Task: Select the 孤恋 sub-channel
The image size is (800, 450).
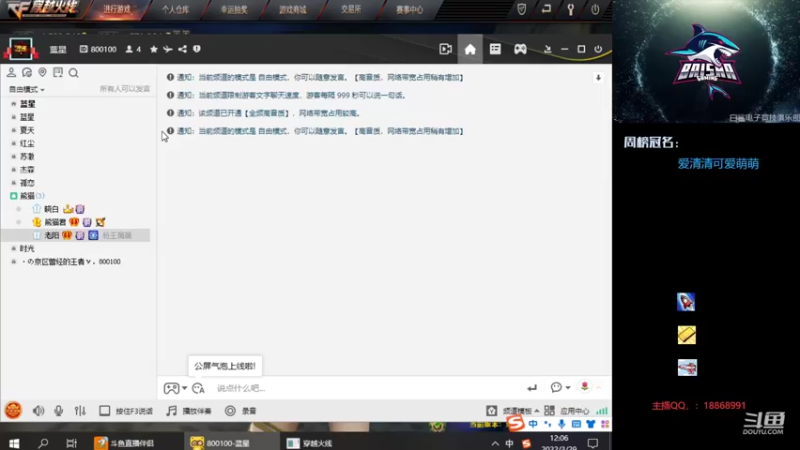Action: click(x=27, y=183)
